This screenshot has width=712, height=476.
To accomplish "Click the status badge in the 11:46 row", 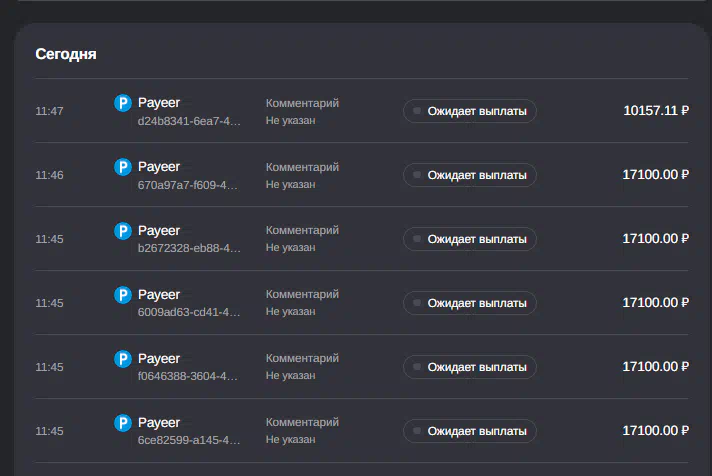I will [470, 175].
